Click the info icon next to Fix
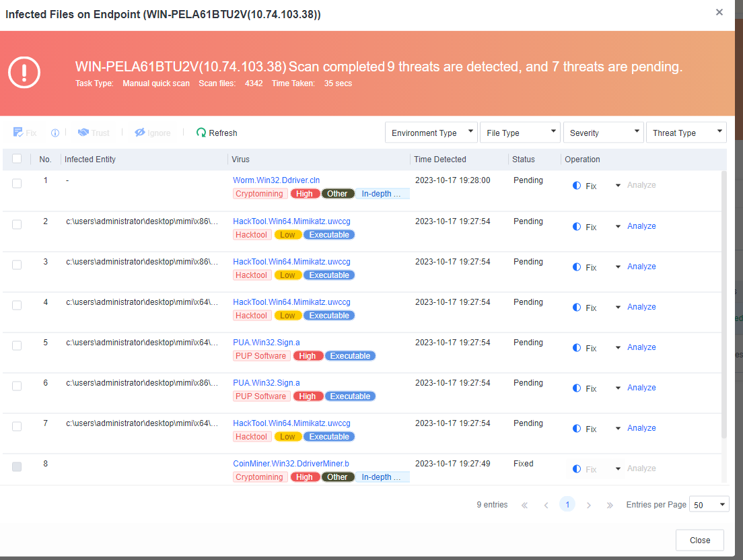 [x=55, y=133]
